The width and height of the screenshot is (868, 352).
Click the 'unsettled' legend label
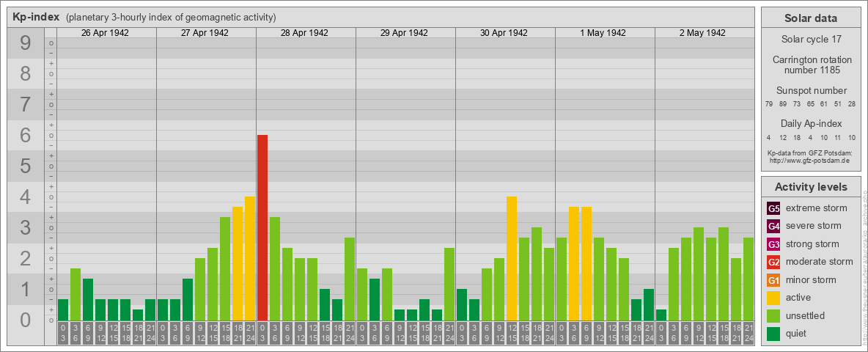tap(806, 315)
